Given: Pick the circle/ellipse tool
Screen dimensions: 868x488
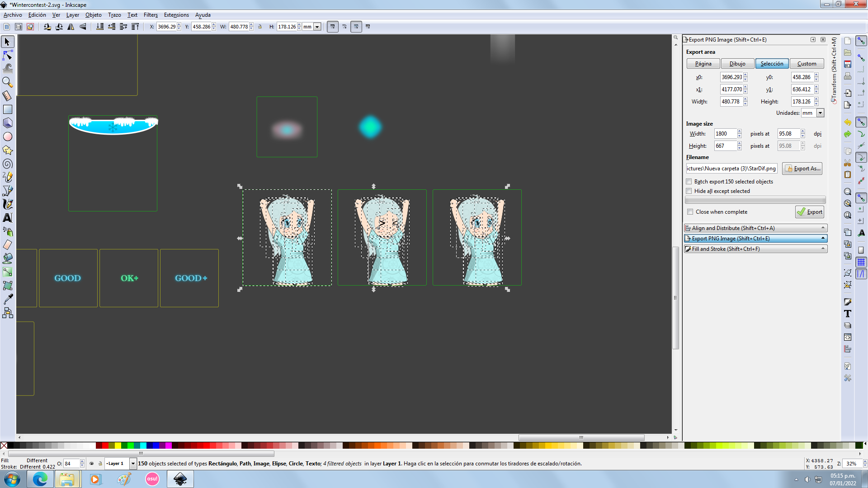Looking at the screenshot, I should coord(7,136).
